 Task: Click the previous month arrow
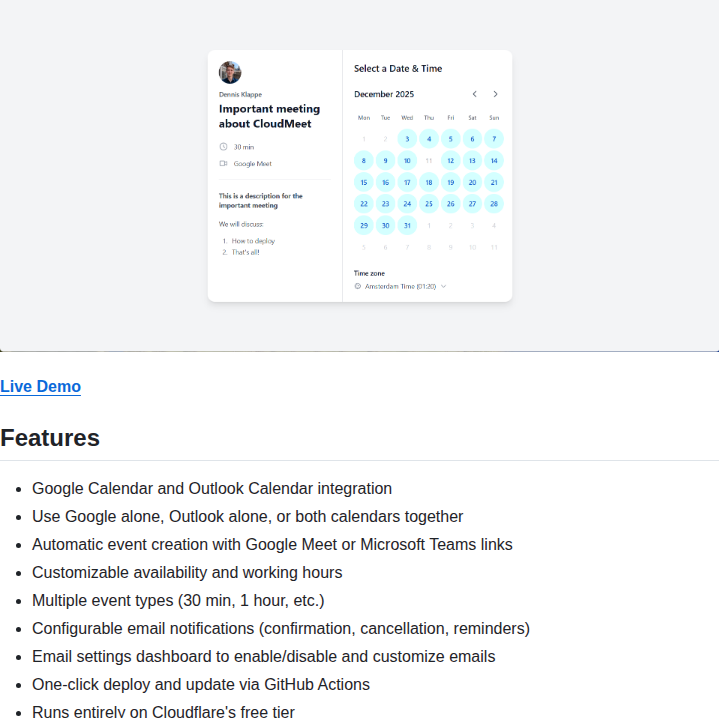point(474,94)
